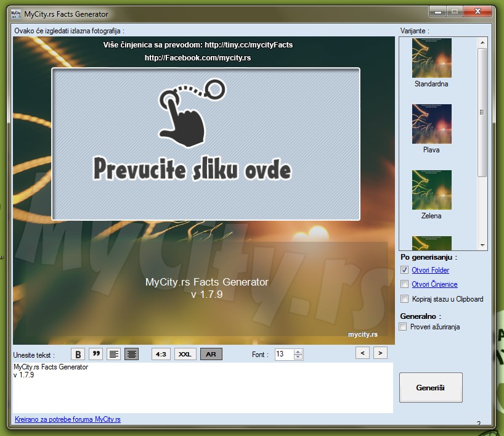Uncheck the Otvori Folder checkbox
The image size is (504, 436).
click(404, 270)
